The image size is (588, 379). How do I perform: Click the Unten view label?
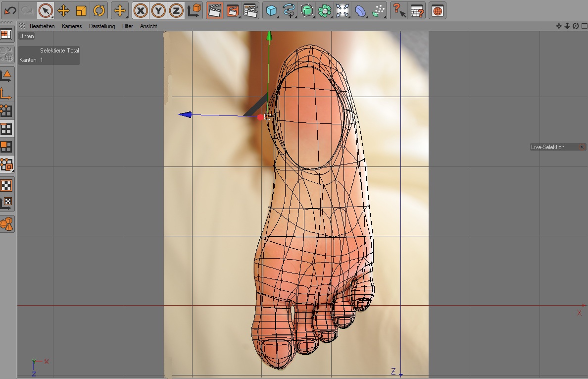click(27, 36)
